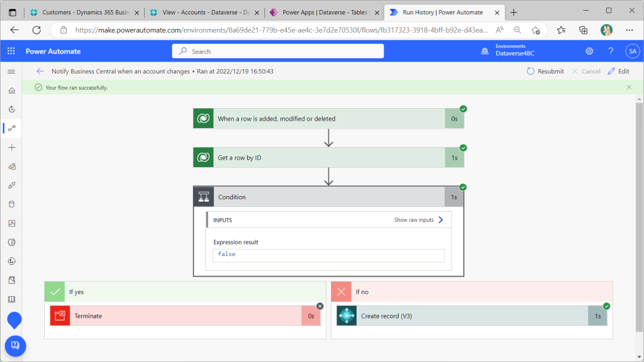Collapse the left navigation hamburger menu
Screen dimensions: 644x362
(11, 72)
